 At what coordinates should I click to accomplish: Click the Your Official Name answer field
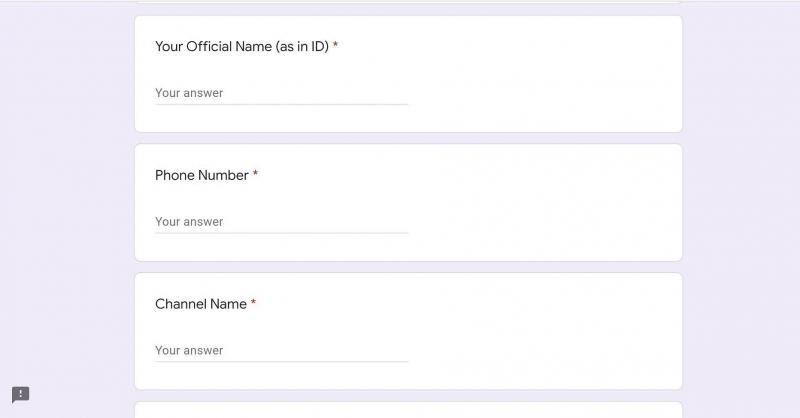tap(281, 93)
